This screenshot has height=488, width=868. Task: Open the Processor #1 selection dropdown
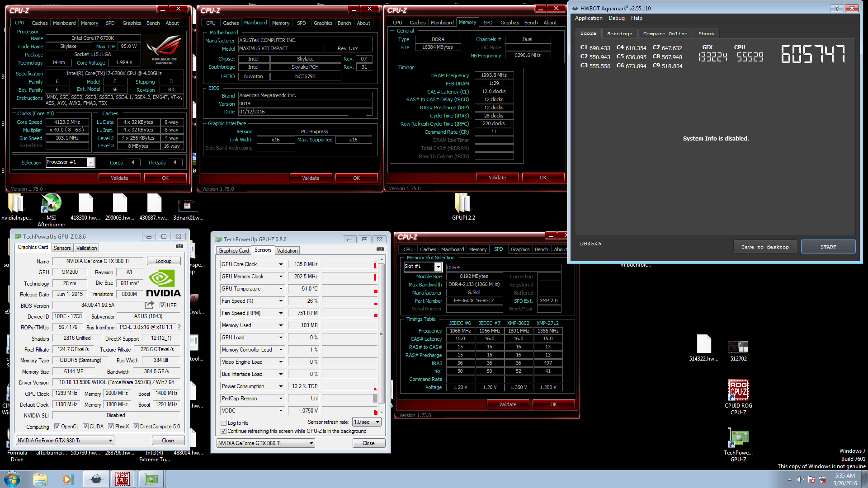point(90,162)
